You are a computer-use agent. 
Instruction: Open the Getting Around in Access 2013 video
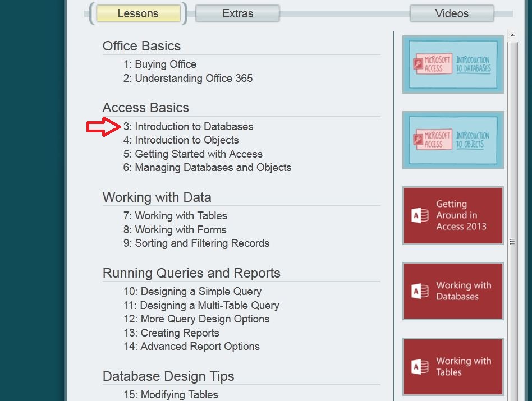pos(452,216)
